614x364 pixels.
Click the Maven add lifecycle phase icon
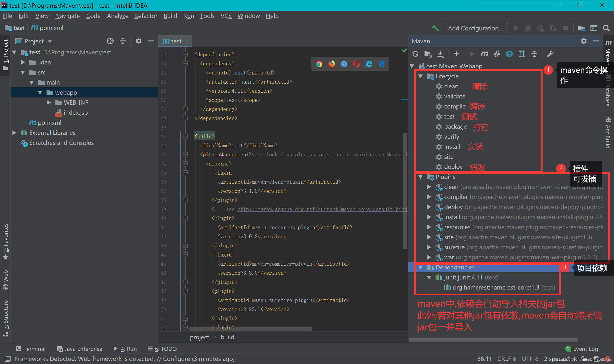tap(456, 54)
